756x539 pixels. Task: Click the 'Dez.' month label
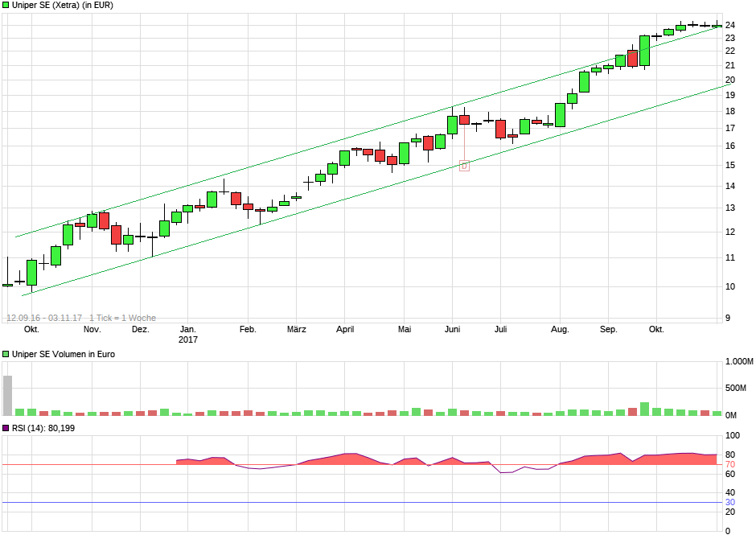point(140,329)
